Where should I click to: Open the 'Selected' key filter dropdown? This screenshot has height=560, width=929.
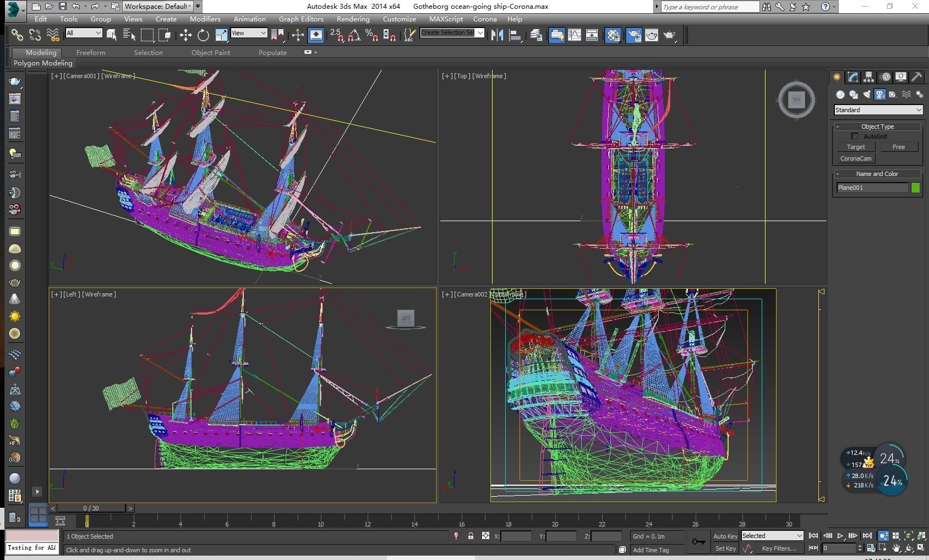772,536
